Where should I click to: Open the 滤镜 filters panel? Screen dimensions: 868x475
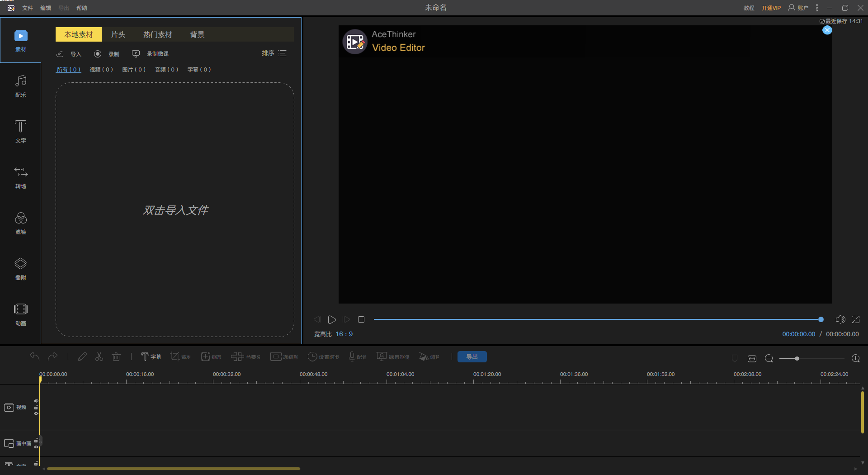coord(21,223)
